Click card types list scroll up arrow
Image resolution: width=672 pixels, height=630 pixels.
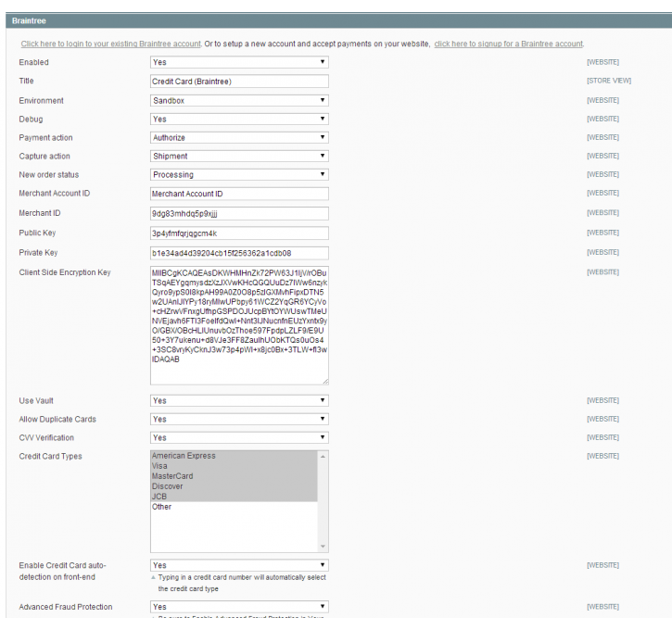click(x=323, y=457)
